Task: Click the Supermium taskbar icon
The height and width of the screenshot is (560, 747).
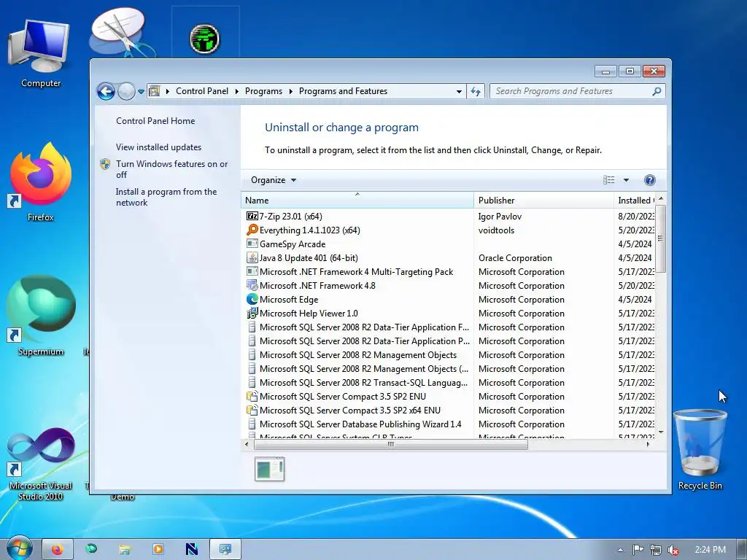Action: 91,549
